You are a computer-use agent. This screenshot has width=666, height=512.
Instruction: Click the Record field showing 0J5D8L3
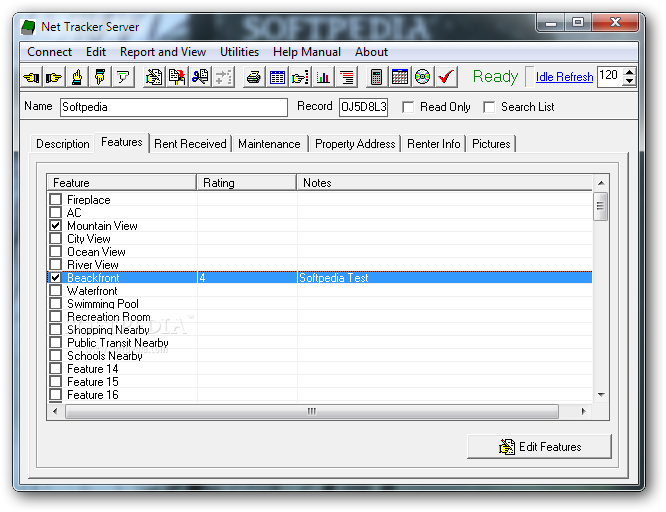coord(364,107)
